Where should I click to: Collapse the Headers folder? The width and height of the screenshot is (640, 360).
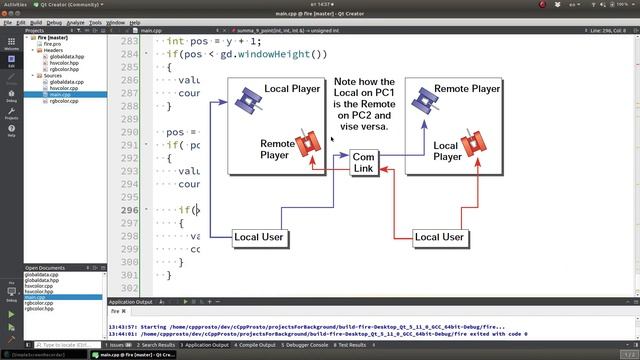pos(33,50)
